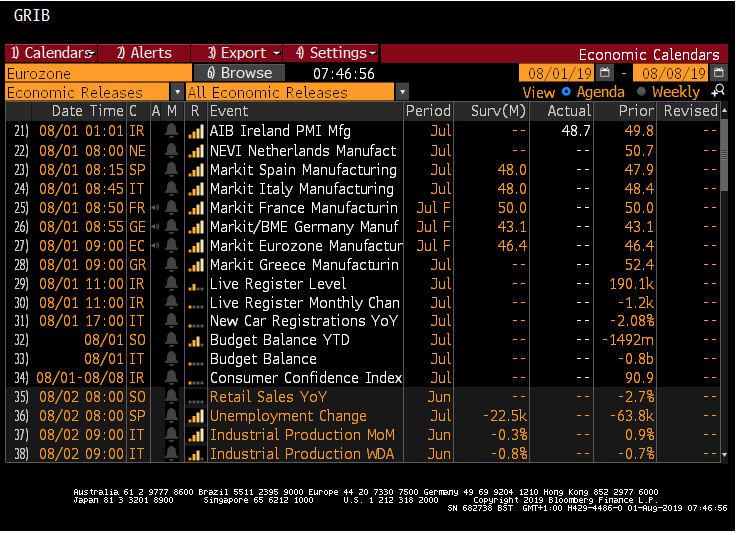738x535 pixels.
Task: Sort by the Prior column header
Action: click(x=636, y=111)
